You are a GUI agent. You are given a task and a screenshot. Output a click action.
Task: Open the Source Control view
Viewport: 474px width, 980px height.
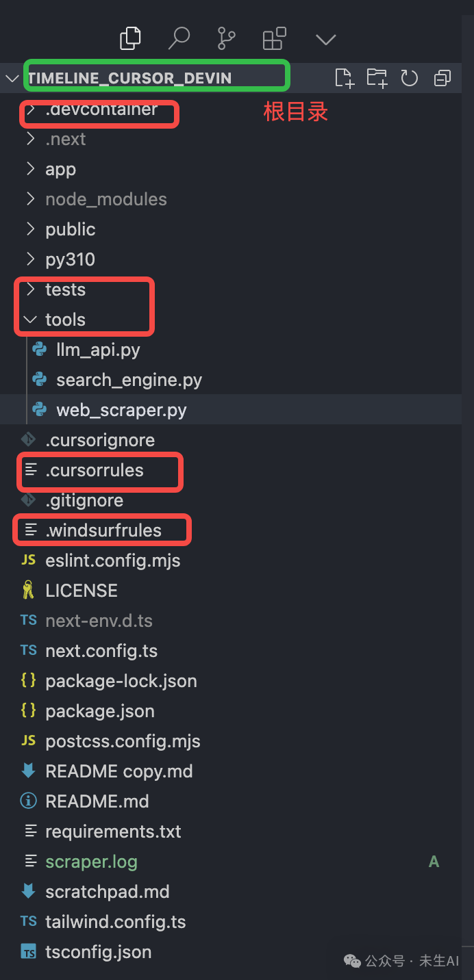click(226, 38)
